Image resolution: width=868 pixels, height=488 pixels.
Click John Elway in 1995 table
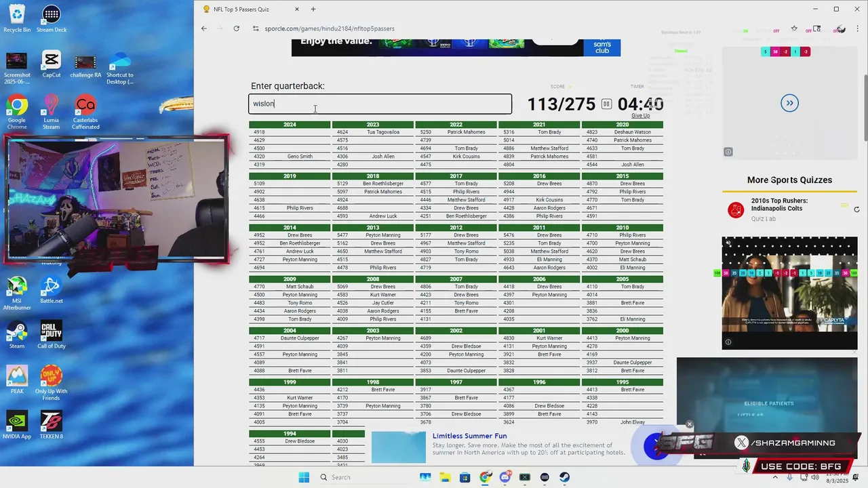[633, 422]
